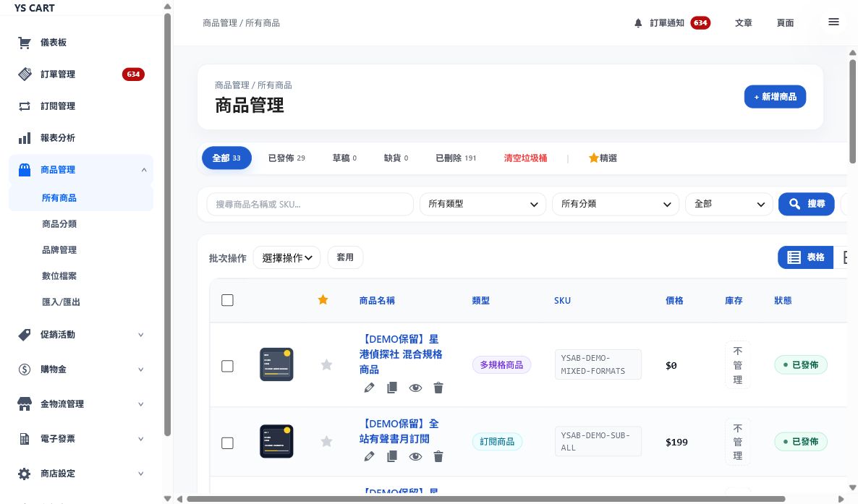Open the 全部 filter dropdown
The image size is (858, 504).
click(x=729, y=204)
